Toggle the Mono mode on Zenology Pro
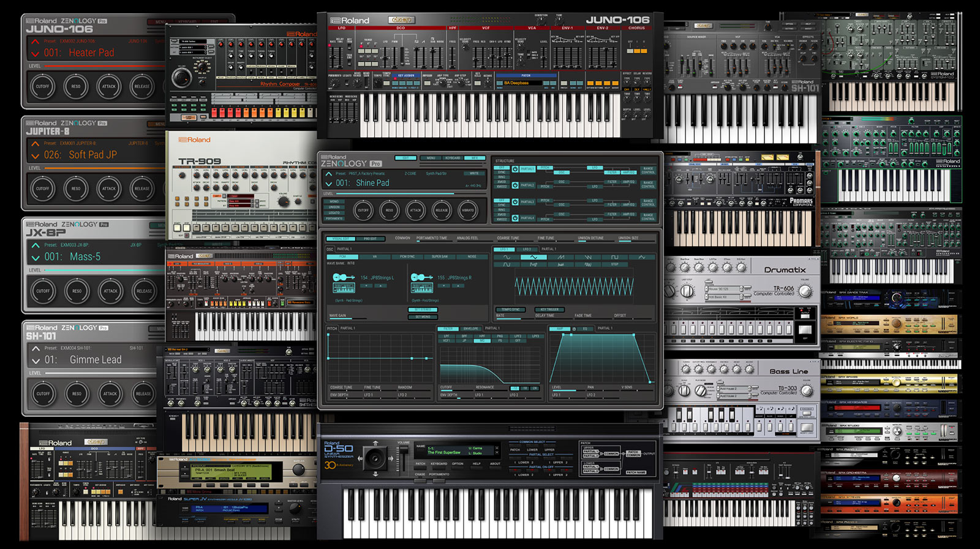The image size is (980, 549). point(334,201)
